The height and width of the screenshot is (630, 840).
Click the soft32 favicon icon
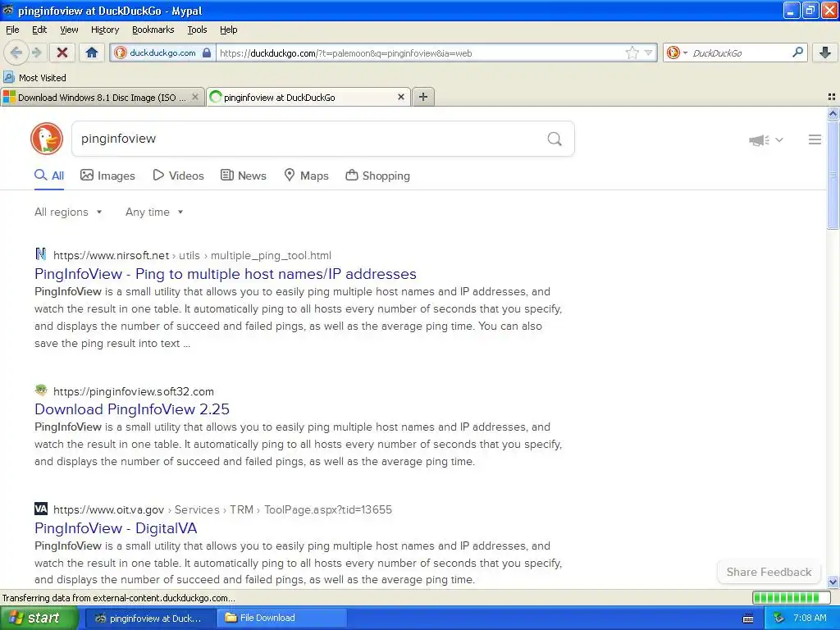pyautogui.click(x=41, y=390)
